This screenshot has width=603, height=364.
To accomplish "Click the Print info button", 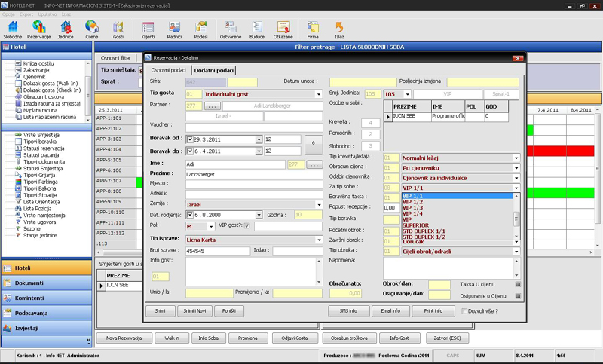I will coord(433,311).
